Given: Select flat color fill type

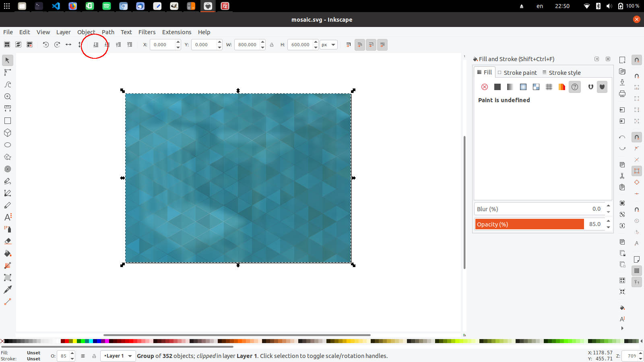Looking at the screenshot, I should (x=497, y=87).
